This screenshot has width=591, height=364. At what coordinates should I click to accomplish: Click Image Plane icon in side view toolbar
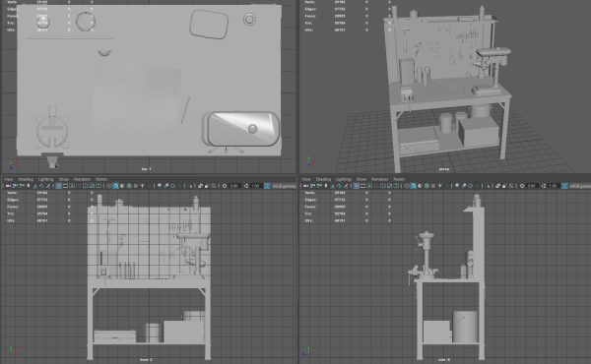[x=333, y=186]
